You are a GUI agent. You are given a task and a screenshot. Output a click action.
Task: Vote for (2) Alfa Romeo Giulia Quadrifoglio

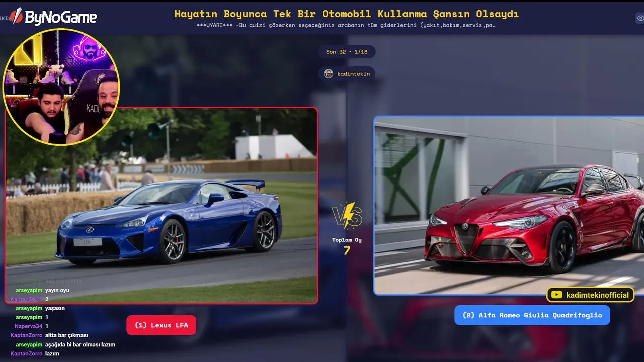(x=532, y=315)
